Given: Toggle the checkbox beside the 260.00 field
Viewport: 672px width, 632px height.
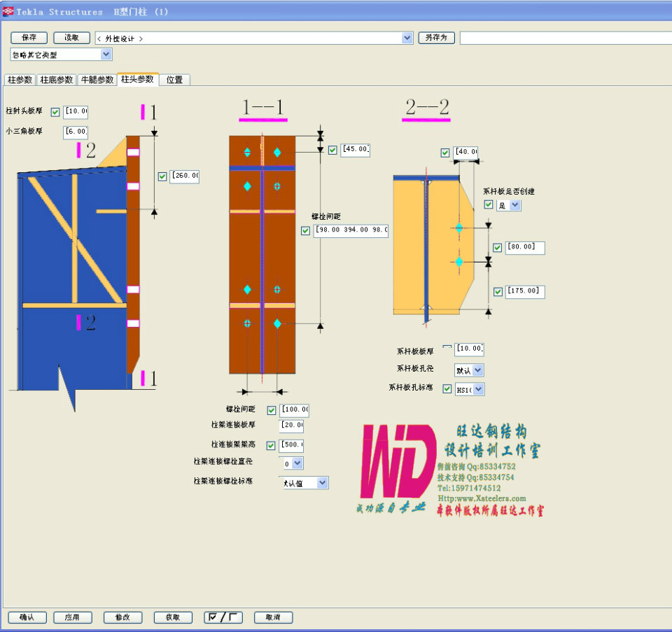Looking at the screenshot, I should (x=162, y=176).
